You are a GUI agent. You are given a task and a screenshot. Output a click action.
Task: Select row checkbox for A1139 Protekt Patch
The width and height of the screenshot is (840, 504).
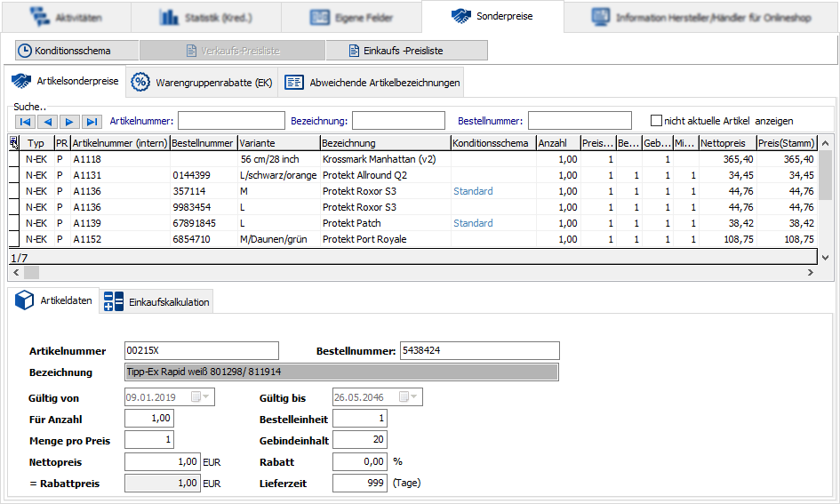[14, 223]
